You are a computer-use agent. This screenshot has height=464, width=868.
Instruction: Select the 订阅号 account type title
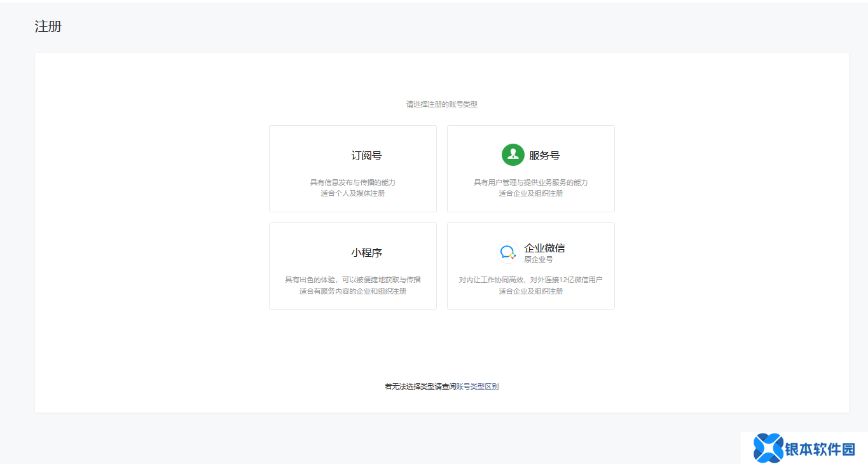(x=366, y=156)
